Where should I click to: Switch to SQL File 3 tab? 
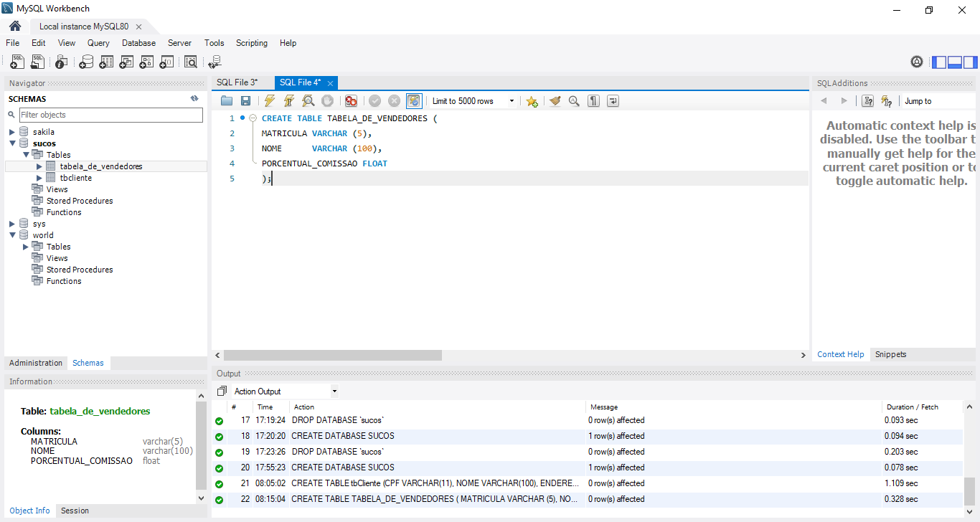coord(237,82)
